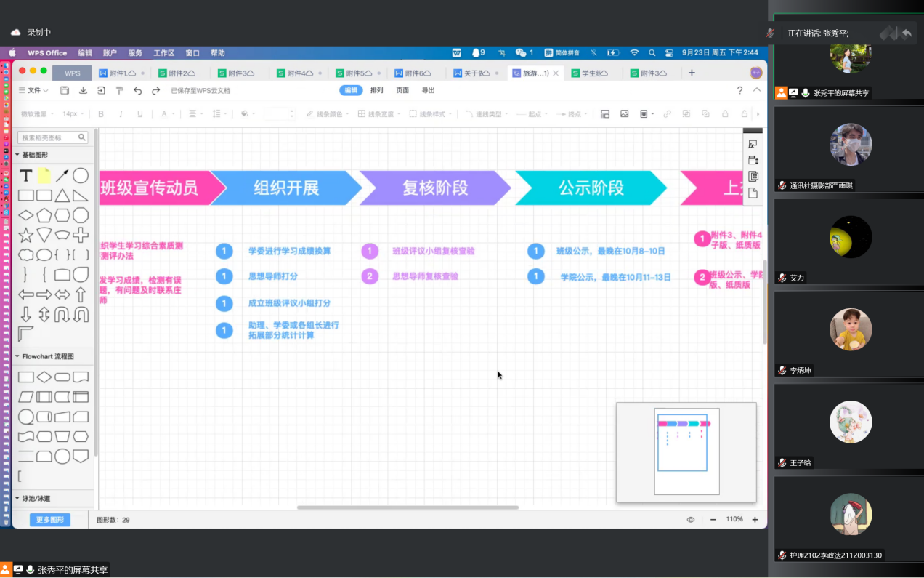This screenshot has height=578, width=924.
Task: Click the 更多图形 button
Action: coord(50,520)
